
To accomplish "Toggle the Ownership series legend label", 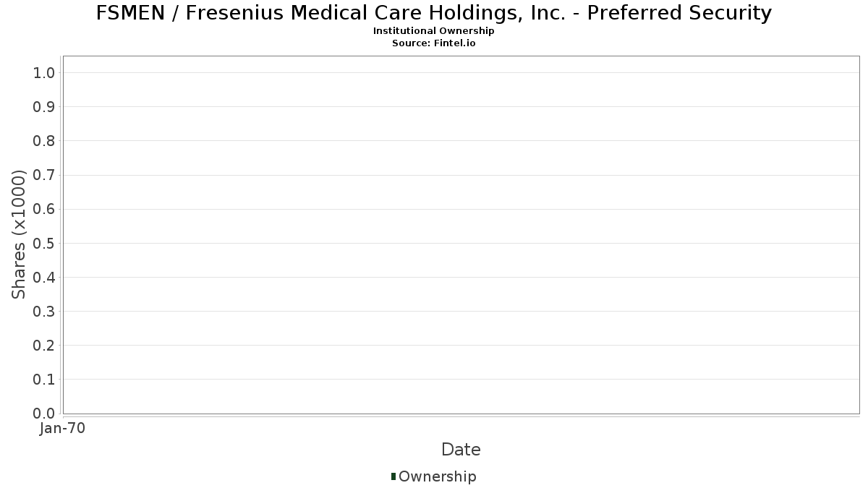I will (x=437, y=476).
